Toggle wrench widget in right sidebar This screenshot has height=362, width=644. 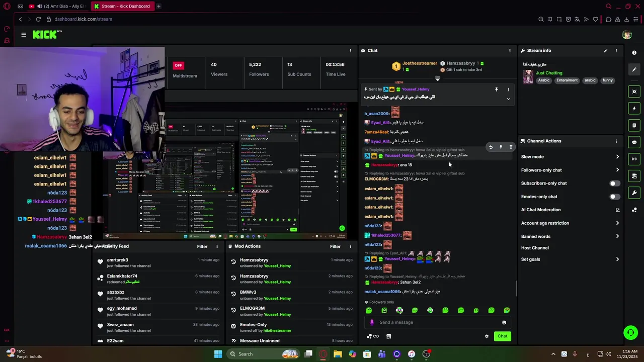634,193
